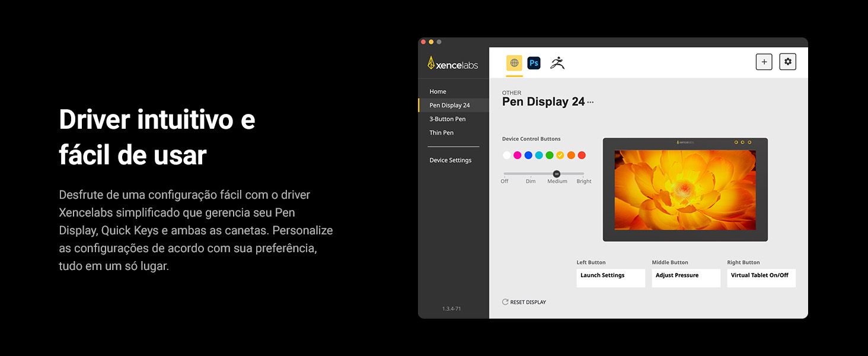Click the plus icon to add an application
The image size is (868, 356).
pos(764,61)
